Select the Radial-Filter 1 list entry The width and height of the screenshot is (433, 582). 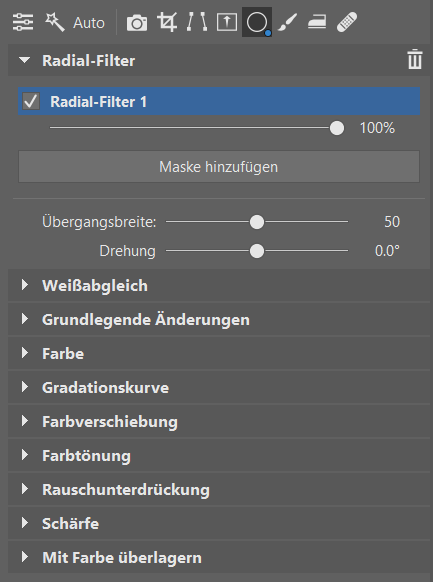coord(219,101)
